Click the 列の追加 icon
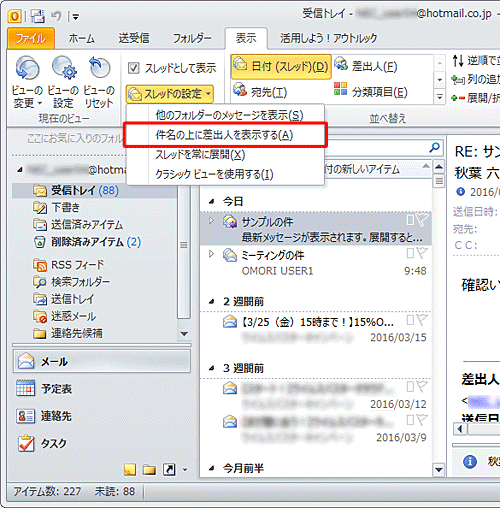The height and width of the screenshot is (508, 500). coord(458,79)
